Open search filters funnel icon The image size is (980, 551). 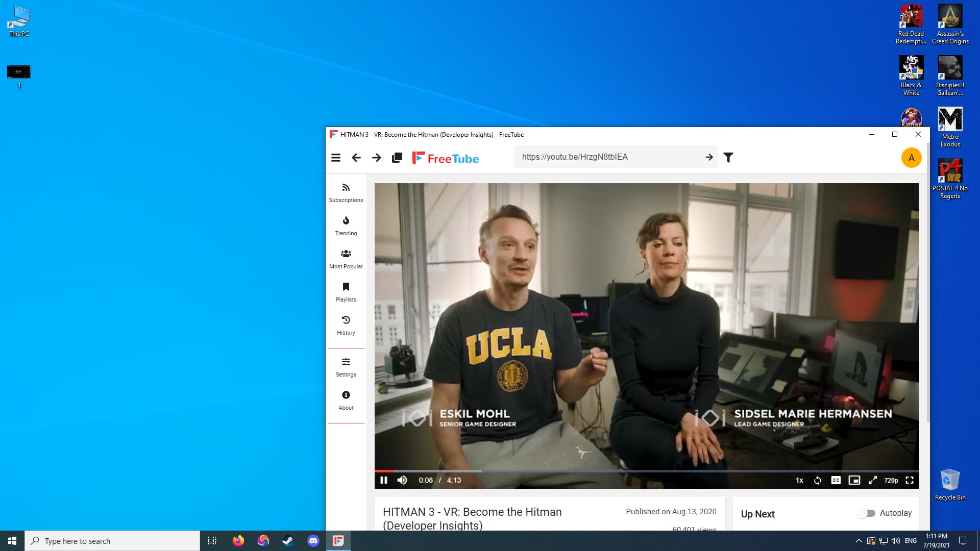[728, 158]
